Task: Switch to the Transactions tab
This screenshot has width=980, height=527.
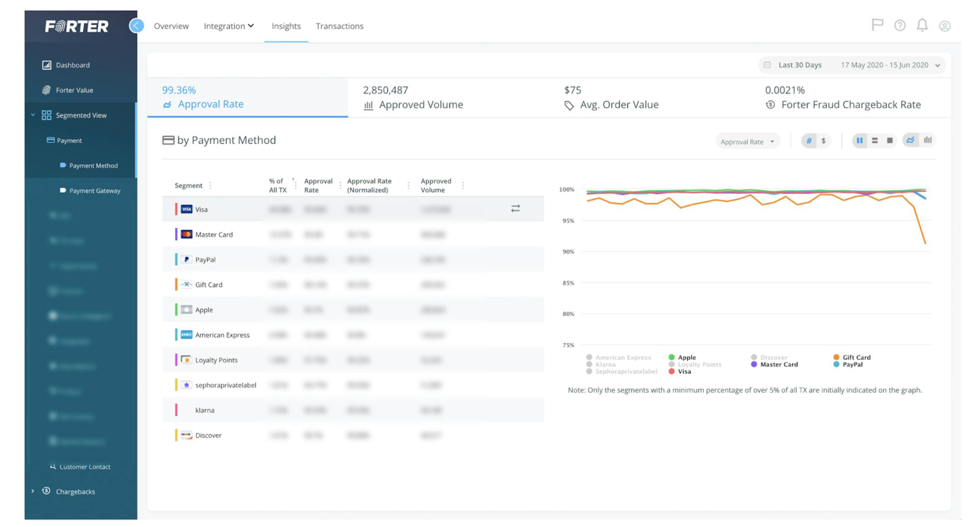Action: [339, 26]
